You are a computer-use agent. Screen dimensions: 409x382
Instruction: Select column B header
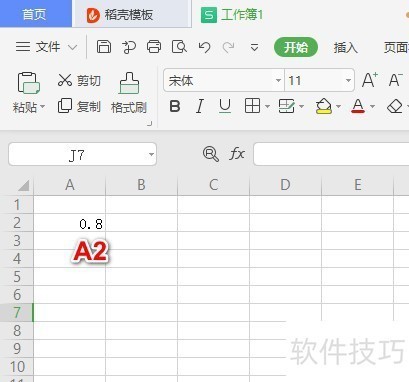(x=142, y=185)
